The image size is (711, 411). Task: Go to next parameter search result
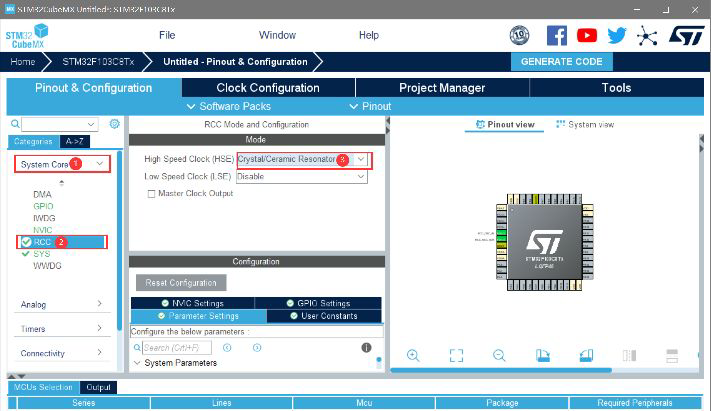tap(257, 347)
